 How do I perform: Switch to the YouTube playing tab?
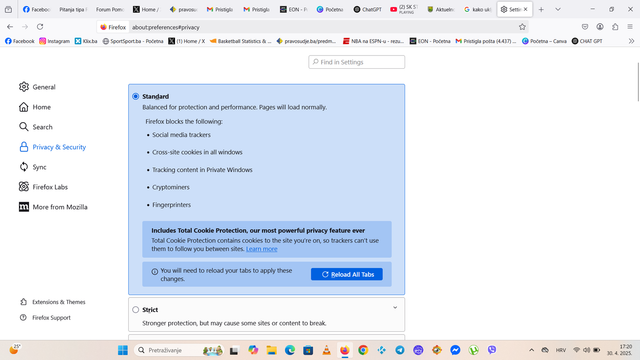(404, 9)
